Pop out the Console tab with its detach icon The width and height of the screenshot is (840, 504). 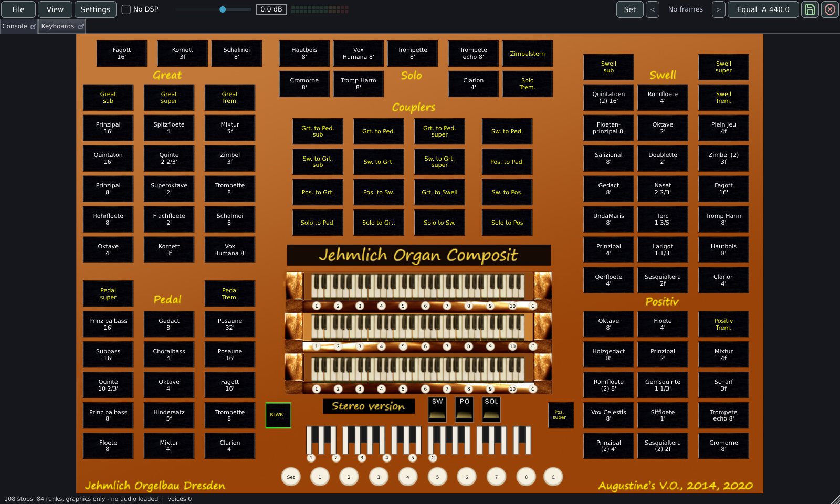coord(33,26)
